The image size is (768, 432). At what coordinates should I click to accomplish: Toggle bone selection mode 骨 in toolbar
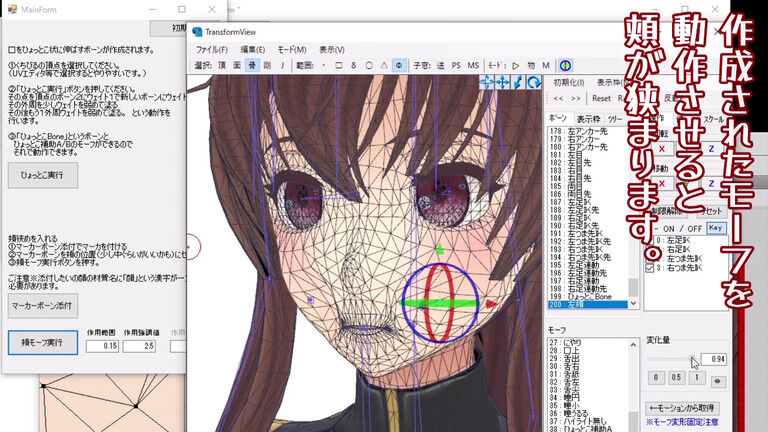tap(252, 65)
